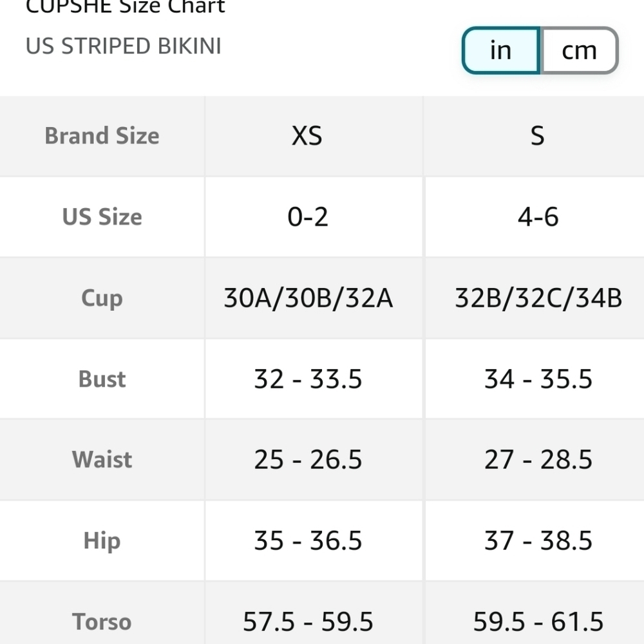Image resolution: width=644 pixels, height=644 pixels.
Task: Click the Bust row label
Action: click(102, 379)
